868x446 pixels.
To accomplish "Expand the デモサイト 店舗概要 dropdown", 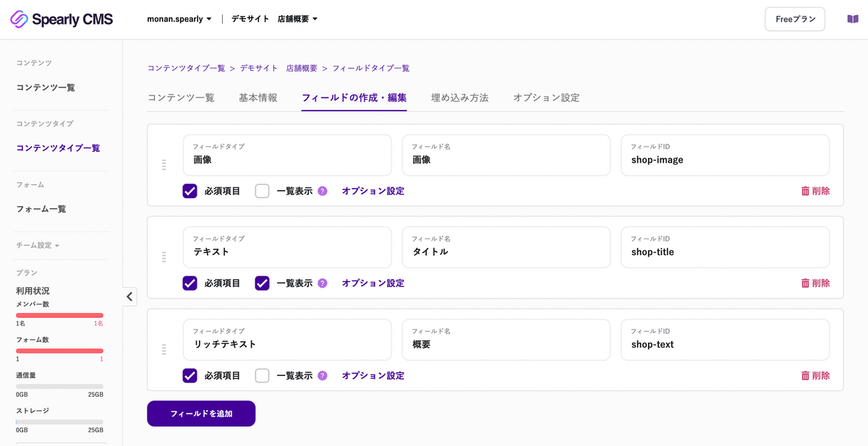I will click(x=274, y=20).
